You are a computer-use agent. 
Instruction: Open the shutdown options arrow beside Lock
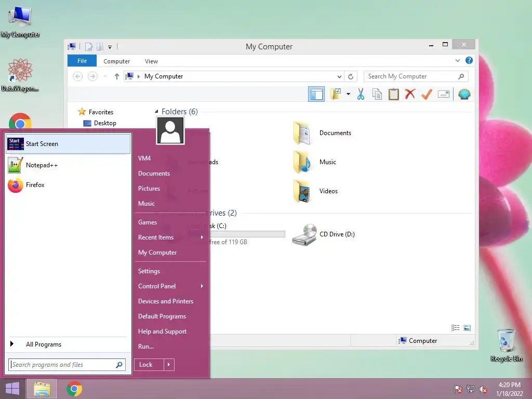pos(169,365)
